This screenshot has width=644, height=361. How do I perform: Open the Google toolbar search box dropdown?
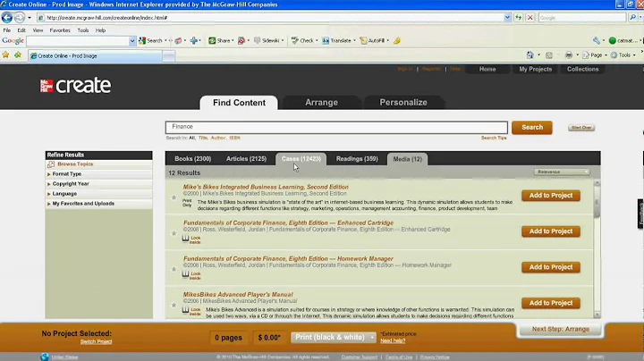pos(131,40)
